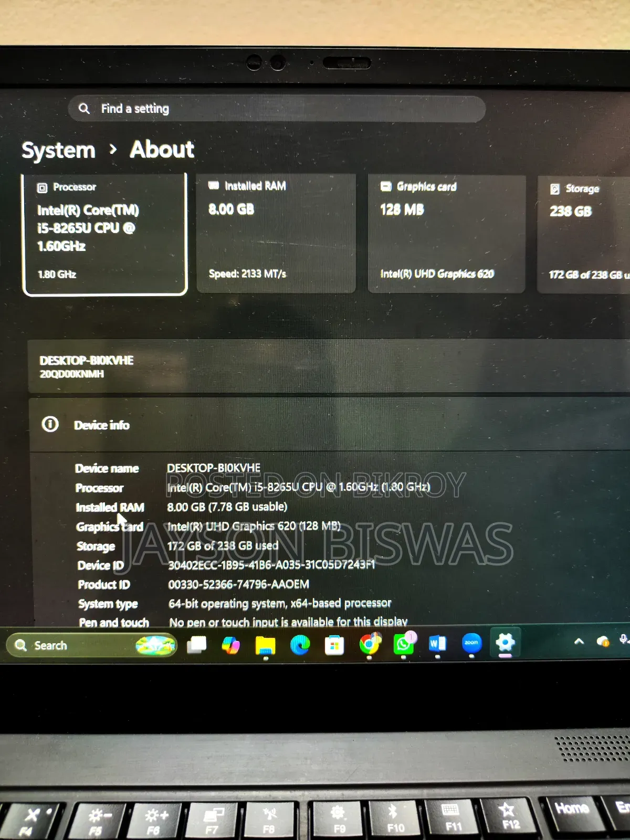
Task: Click the microphone tray icon
Action: pyautogui.click(x=624, y=640)
